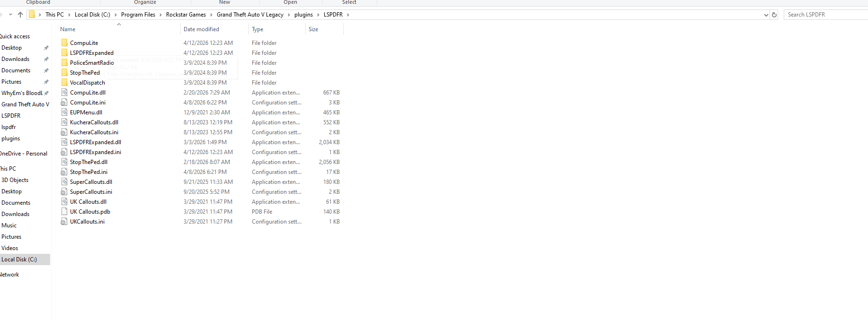The image size is (868, 320).
Task: Select the PoliceSmartRadio folder name
Action: [92, 63]
